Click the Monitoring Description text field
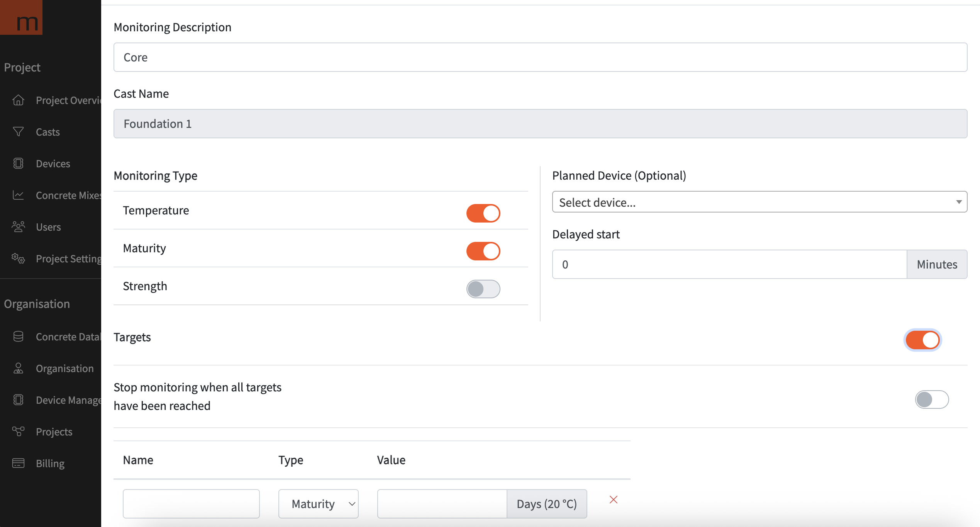Image resolution: width=980 pixels, height=527 pixels. click(540, 57)
